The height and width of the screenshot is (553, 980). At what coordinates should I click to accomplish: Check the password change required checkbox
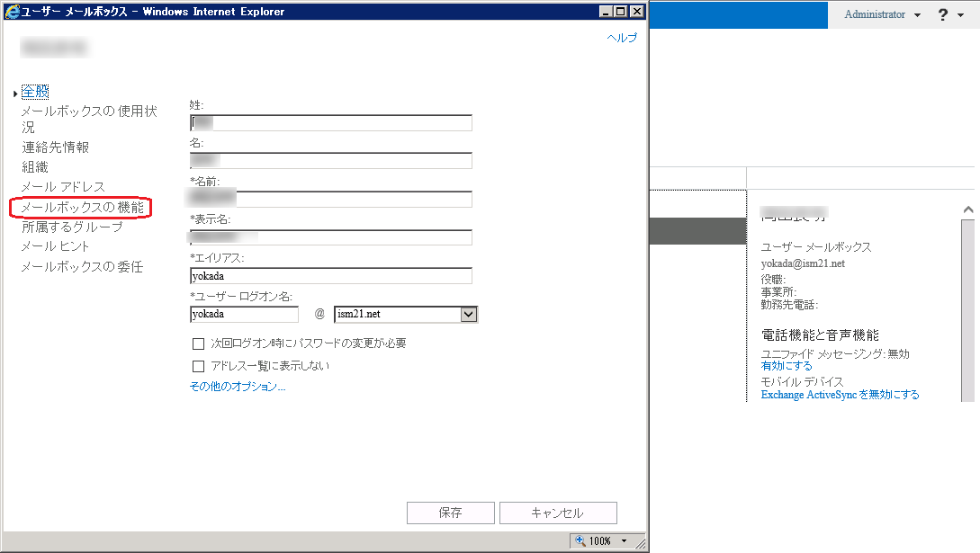(198, 343)
